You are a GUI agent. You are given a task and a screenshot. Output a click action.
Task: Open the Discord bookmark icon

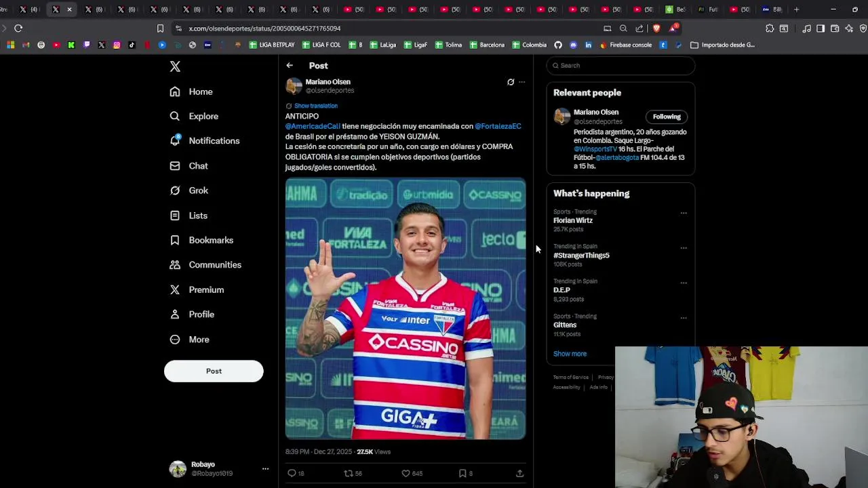coord(573,45)
